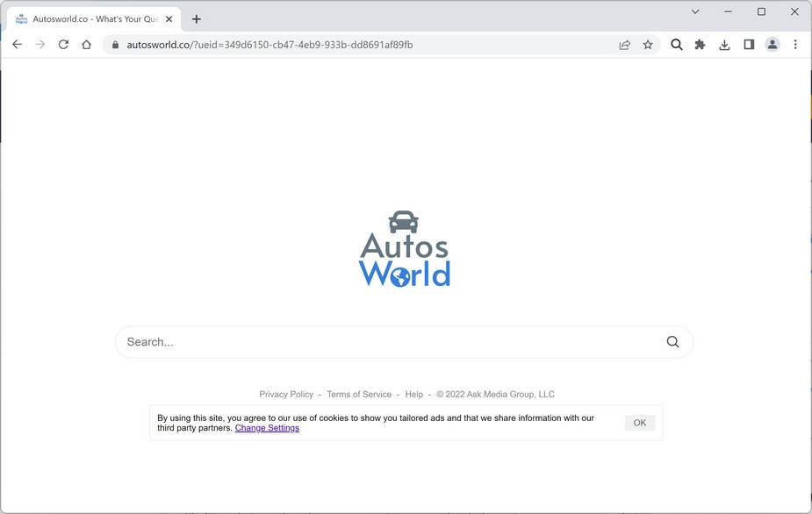Viewport: 812px width, 514px height.
Task: Go back to the previous page
Action: pyautogui.click(x=17, y=45)
